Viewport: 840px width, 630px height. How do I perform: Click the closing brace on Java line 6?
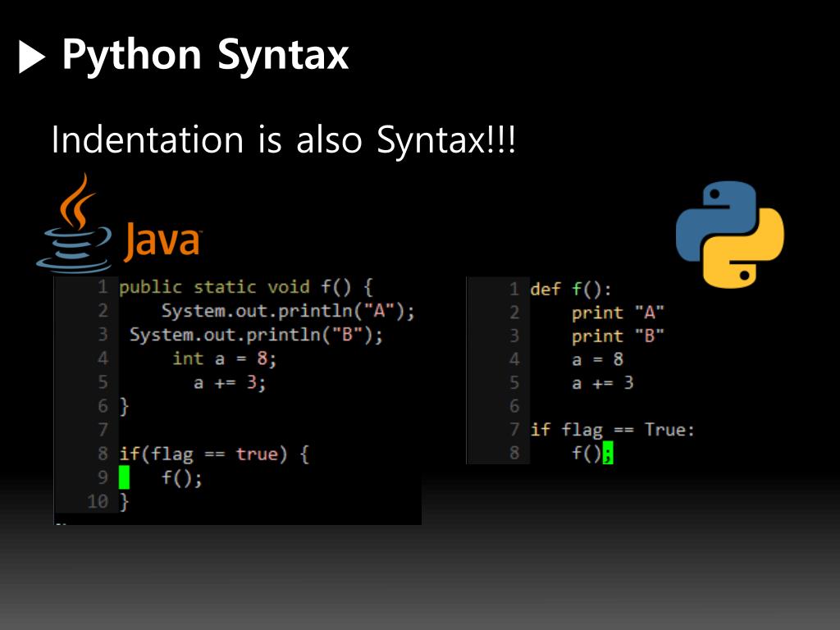124,407
